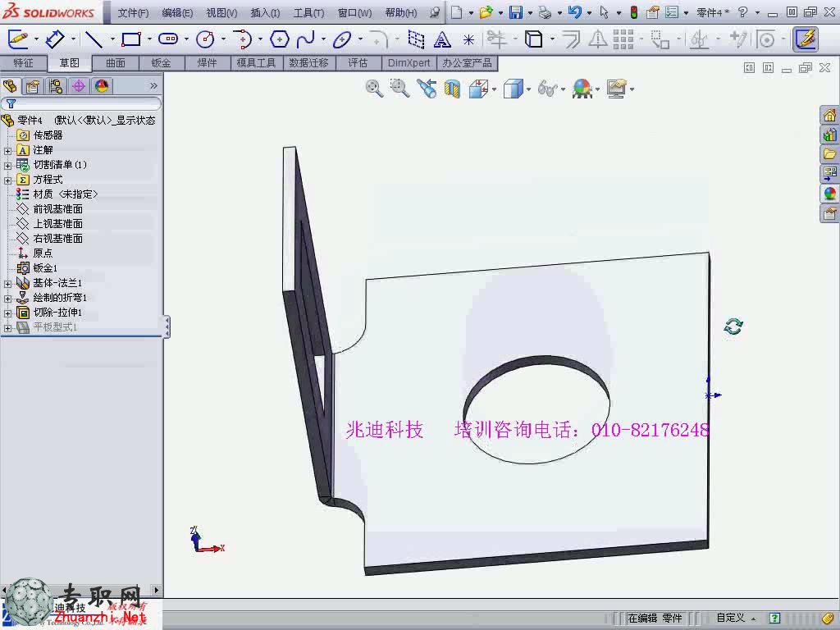Select 前视基准面 in the feature tree
Viewport: 840px width, 630px height.
[x=58, y=209]
